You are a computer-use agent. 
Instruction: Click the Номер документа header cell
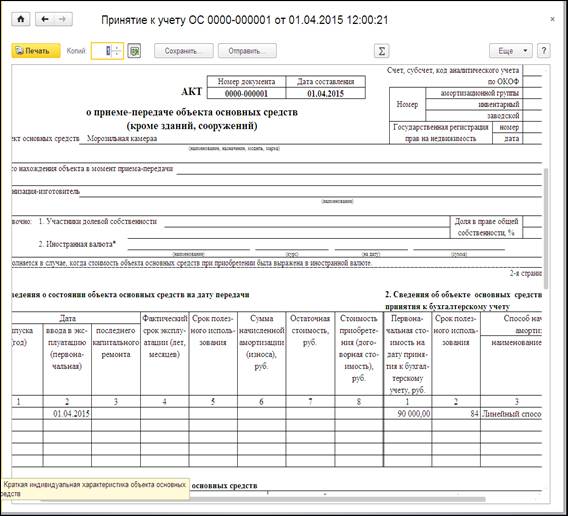pos(246,82)
